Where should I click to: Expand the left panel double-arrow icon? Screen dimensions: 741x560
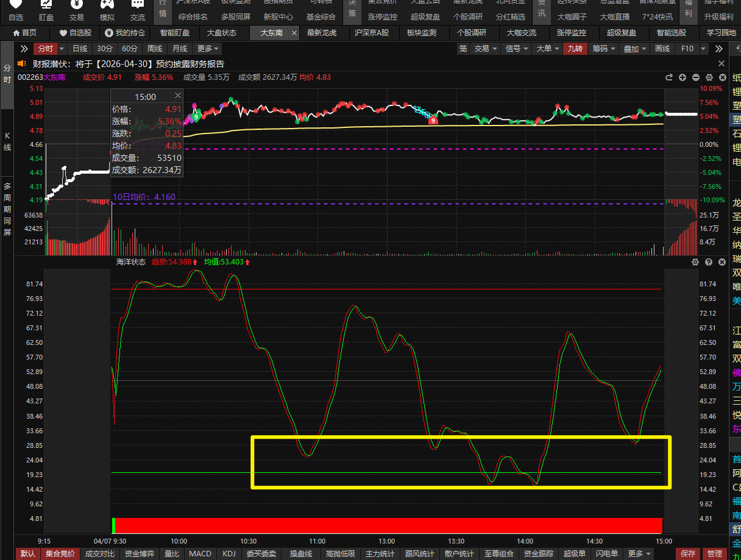pos(24,49)
